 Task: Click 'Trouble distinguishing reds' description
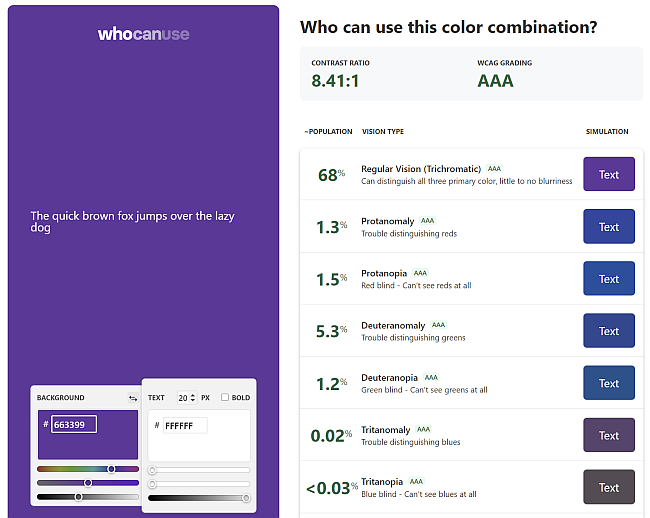[x=409, y=234]
